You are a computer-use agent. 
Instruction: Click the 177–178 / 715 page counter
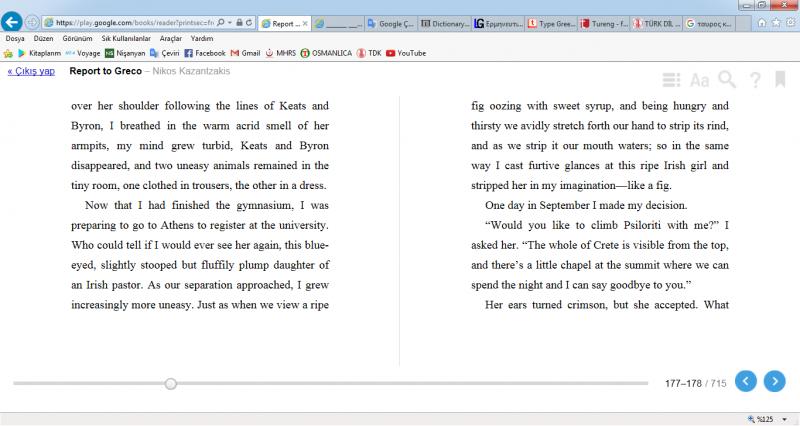coord(695,383)
